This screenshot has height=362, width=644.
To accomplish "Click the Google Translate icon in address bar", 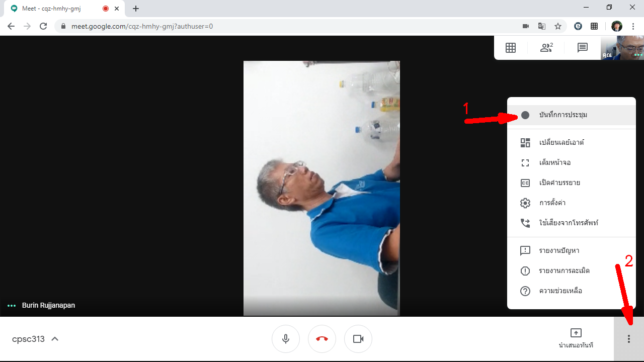I will click(x=542, y=26).
